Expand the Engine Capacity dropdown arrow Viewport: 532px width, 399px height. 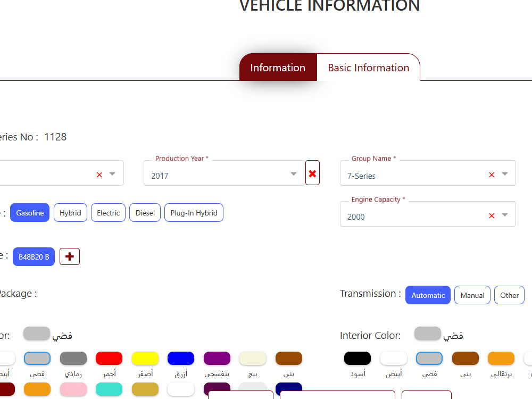(505, 215)
